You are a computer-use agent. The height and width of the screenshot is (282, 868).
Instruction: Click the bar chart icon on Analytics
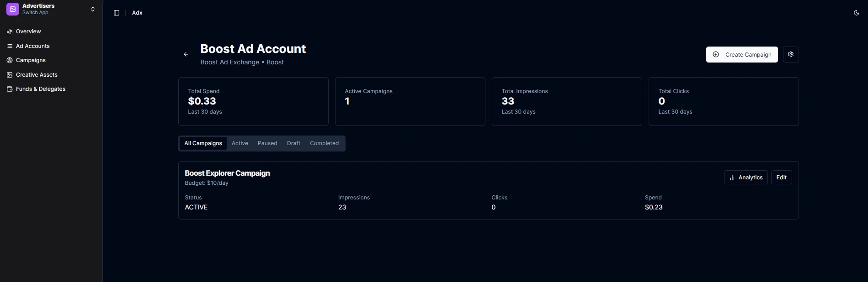pos(732,178)
